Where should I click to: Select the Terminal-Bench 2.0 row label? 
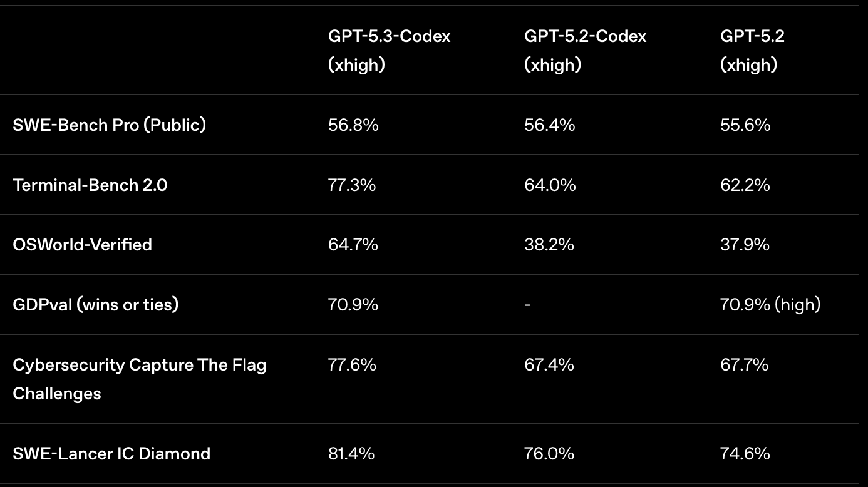click(x=90, y=185)
